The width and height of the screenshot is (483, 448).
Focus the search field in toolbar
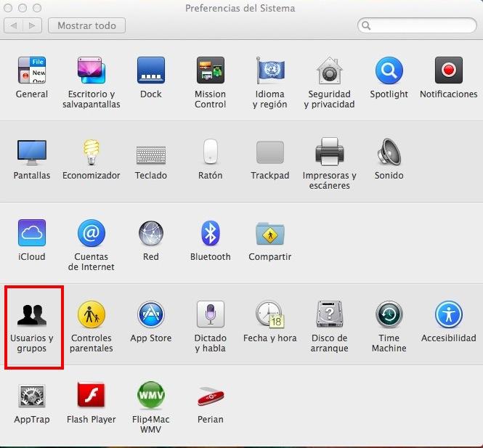pos(419,25)
